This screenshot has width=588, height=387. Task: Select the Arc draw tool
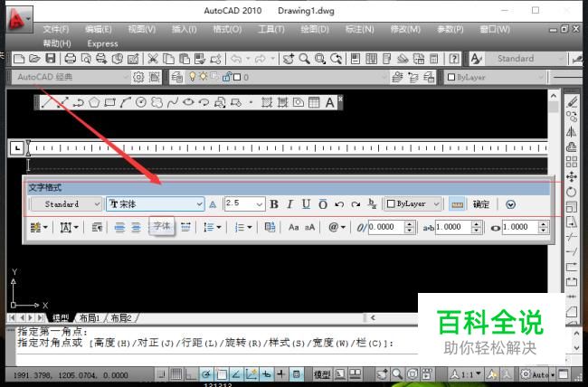[x=125, y=102]
